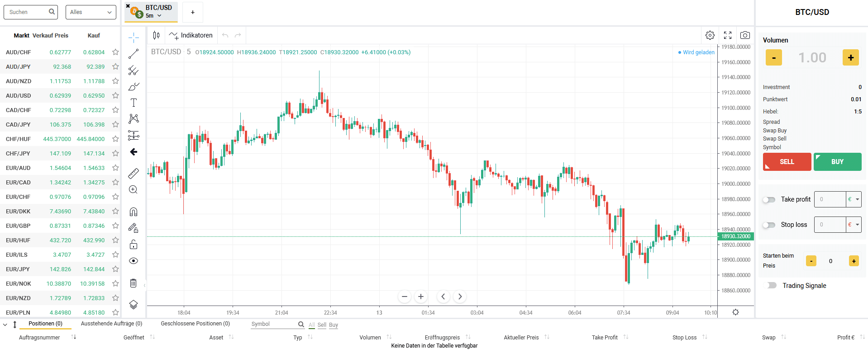Decrease Starten beim Preis value
868x353 pixels.
[811, 261]
